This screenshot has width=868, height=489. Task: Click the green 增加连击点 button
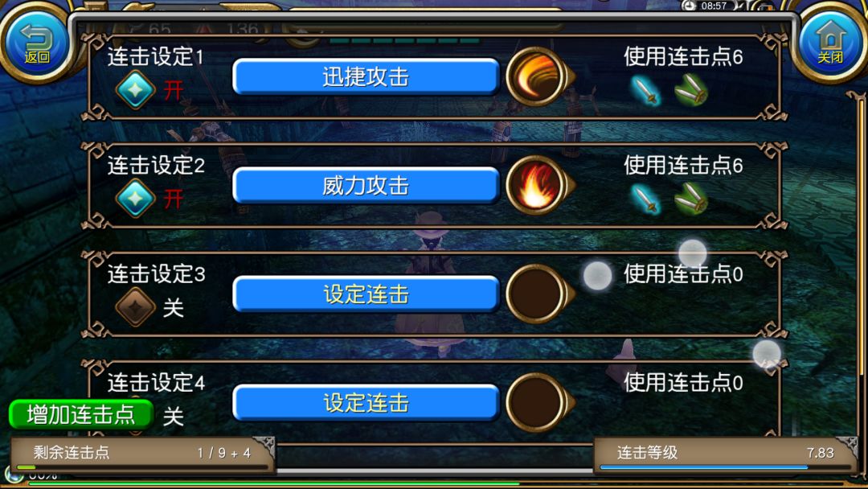point(81,415)
